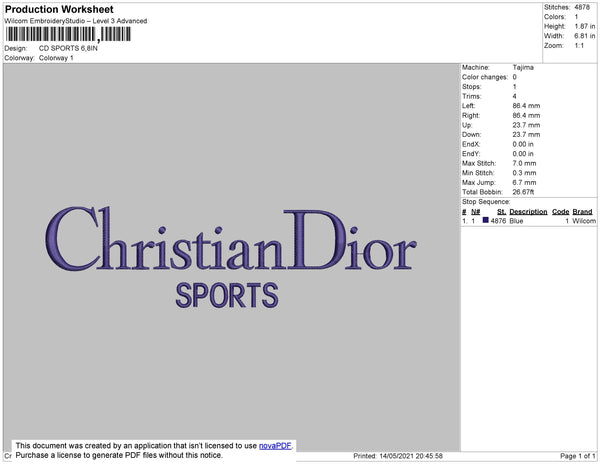Click the blue thread color swatch
Screen dimensions: 600x464
coord(486,220)
